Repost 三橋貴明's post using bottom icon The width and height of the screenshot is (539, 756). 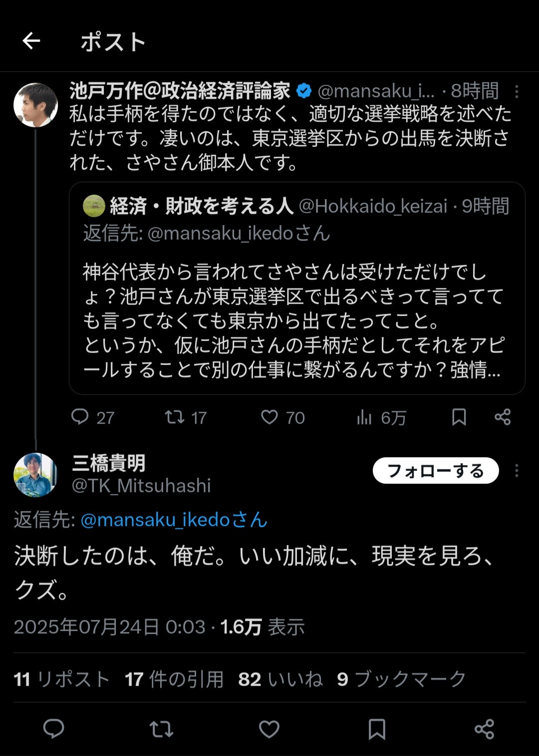[x=161, y=729]
